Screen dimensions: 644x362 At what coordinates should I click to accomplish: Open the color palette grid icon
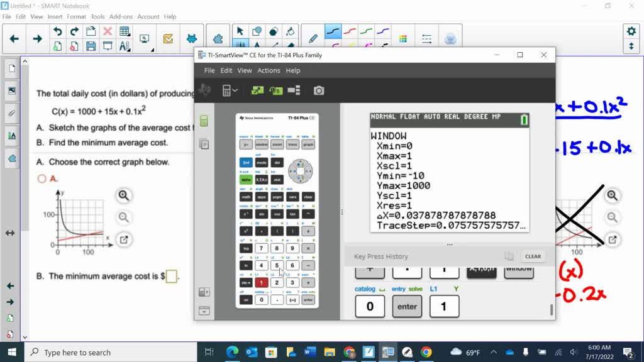coord(403,38)
